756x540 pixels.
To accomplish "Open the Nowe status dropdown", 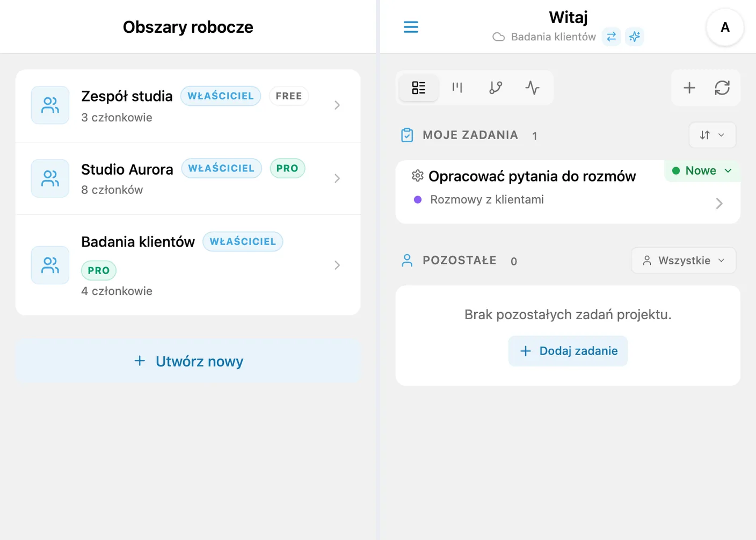I will point(702,171).
